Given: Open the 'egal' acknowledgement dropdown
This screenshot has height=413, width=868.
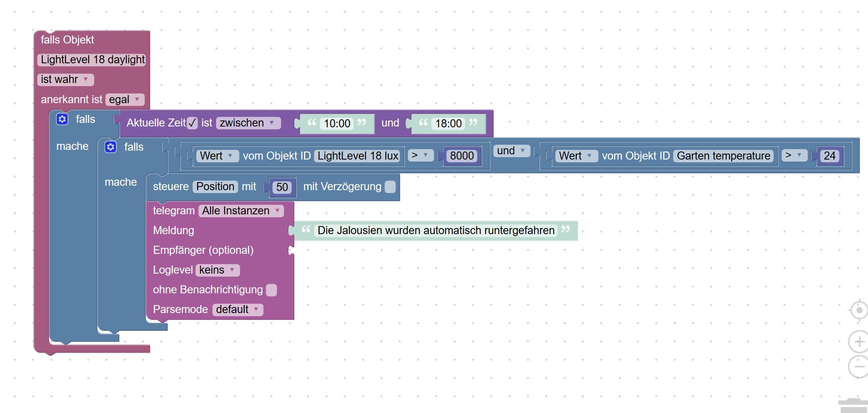Looking at the screenshot, I should (125, 100).
